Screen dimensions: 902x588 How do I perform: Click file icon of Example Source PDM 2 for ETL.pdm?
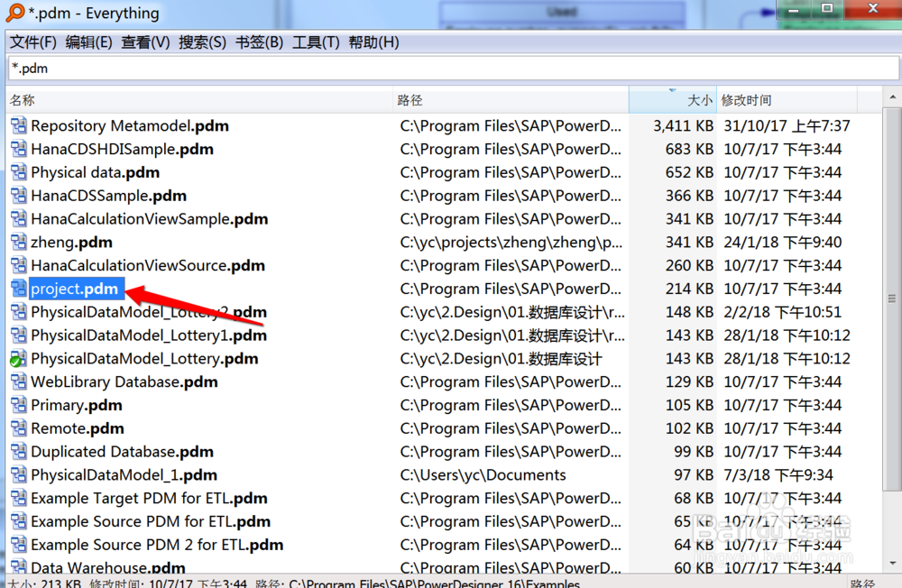[x=18, y=545]
